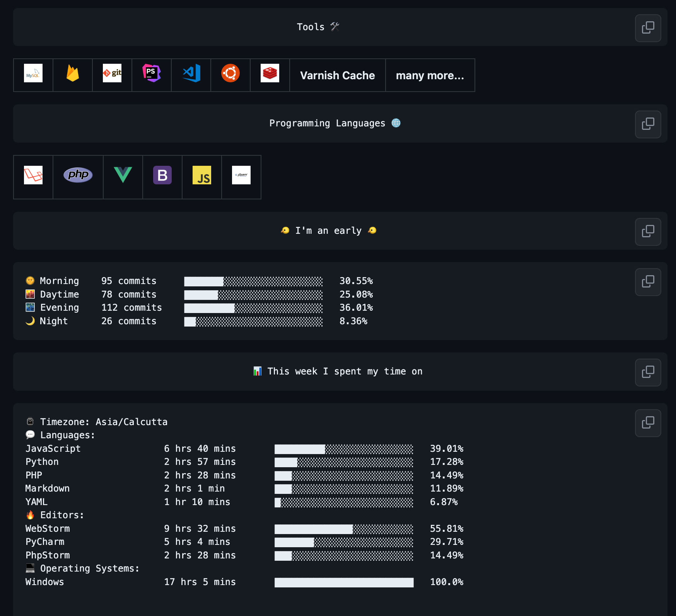Copy the Tools heading block
Screen dimensions: 676x616
pos(648,28)
